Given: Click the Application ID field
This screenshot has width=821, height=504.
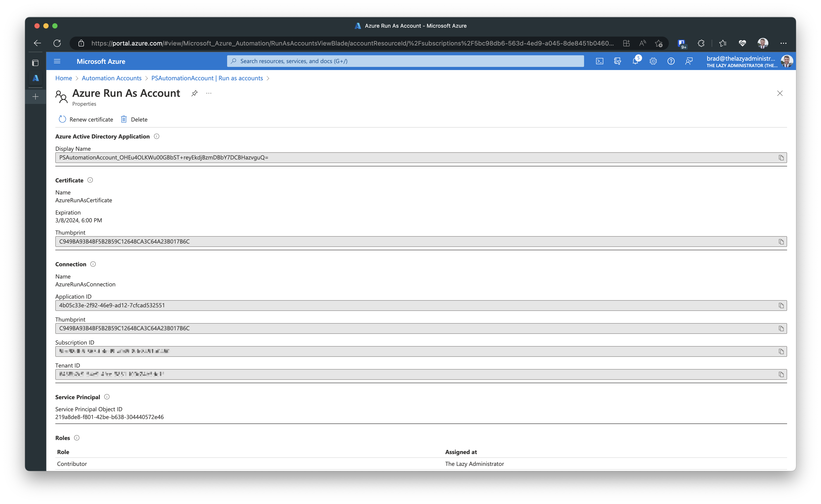Looking at the screenshot, I should [x=421, y=306].
